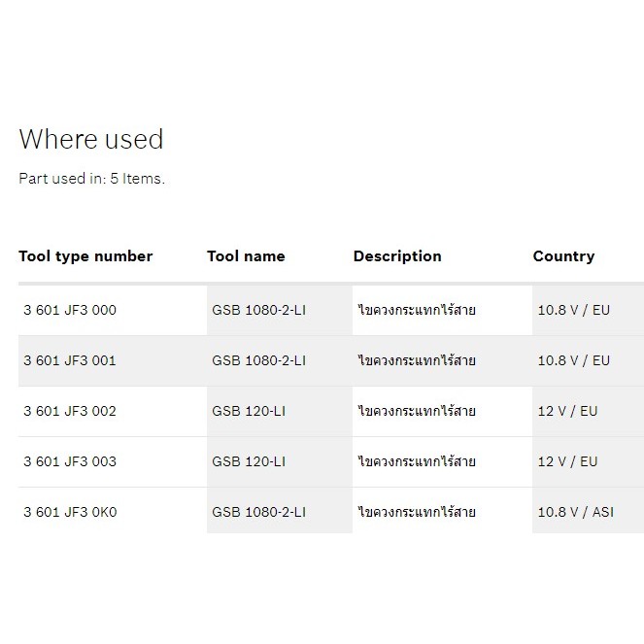
Task: Click the Country column header
Action: 563,256
